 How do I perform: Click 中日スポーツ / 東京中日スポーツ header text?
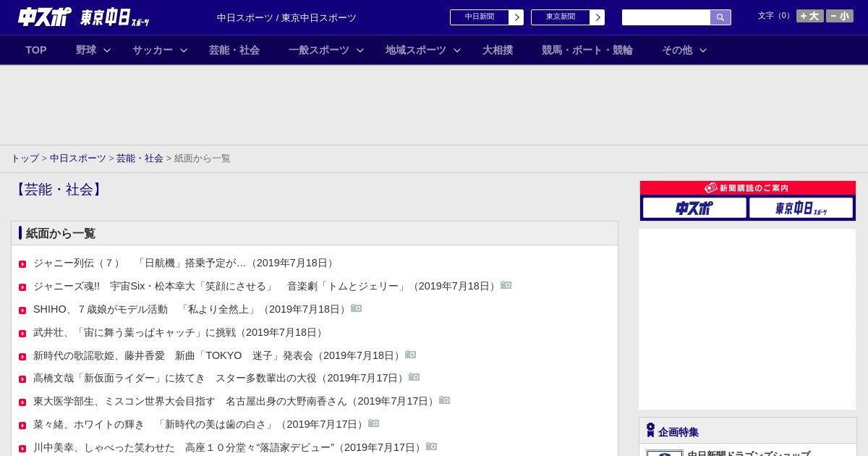pyautogui.click(x=286, y=17)
